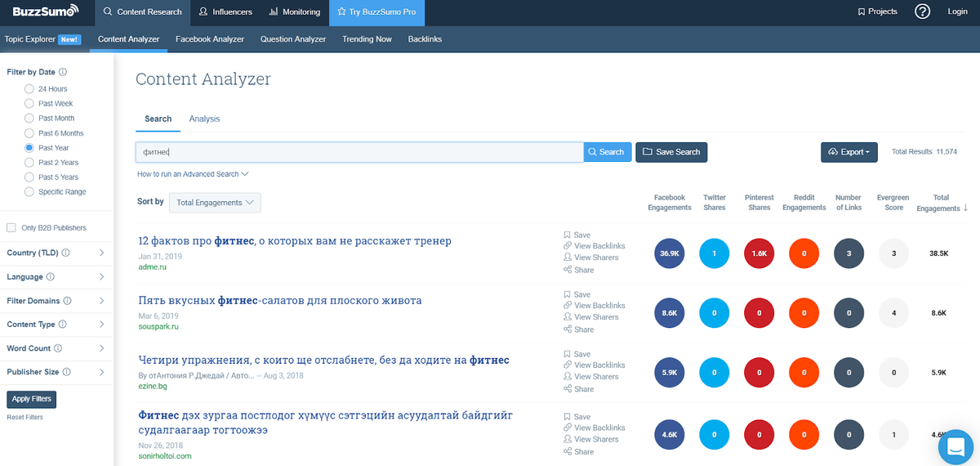Expand the Filter Domains chevron
This screenshot has width=980, height=466.
[x=101, y=301]
